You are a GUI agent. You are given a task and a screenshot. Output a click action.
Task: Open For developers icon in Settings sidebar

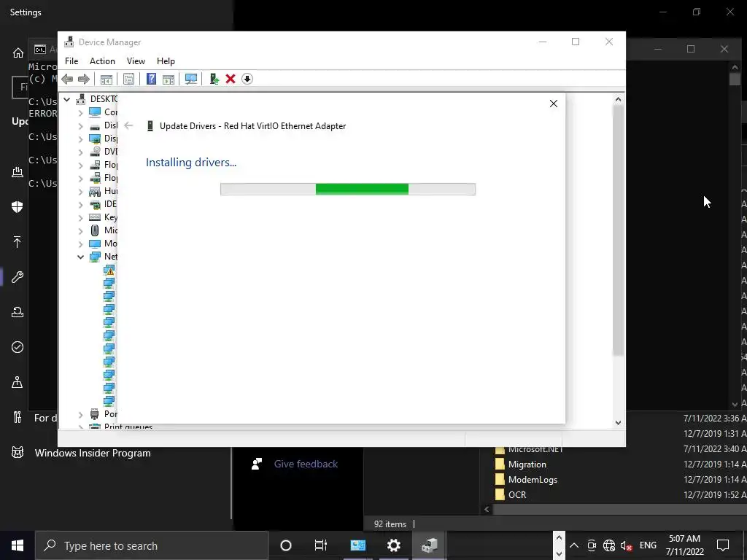(18, 418)
